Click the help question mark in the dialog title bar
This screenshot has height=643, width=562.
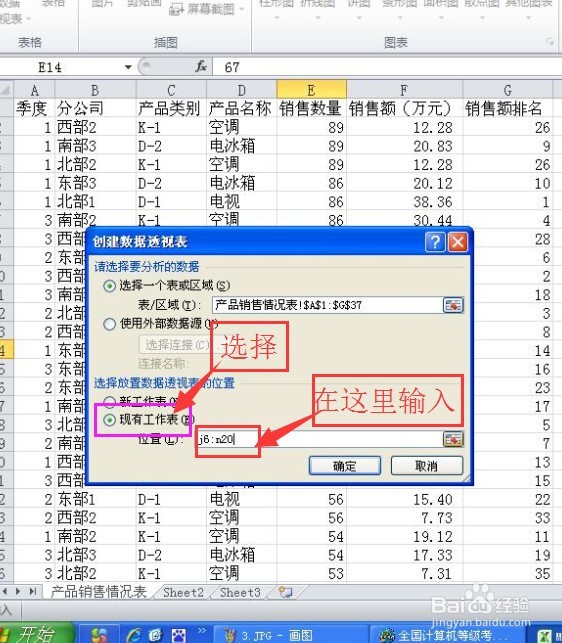(x=435, y=242)
